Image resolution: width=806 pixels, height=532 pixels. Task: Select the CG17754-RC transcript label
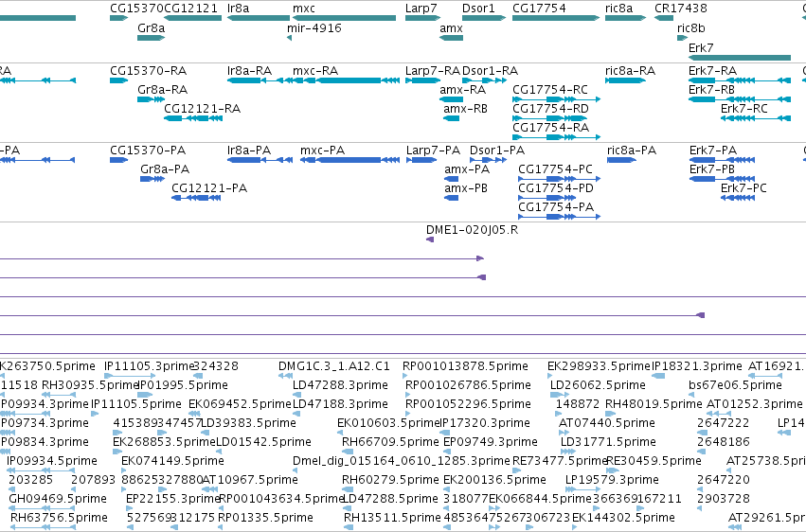[550, 89]
